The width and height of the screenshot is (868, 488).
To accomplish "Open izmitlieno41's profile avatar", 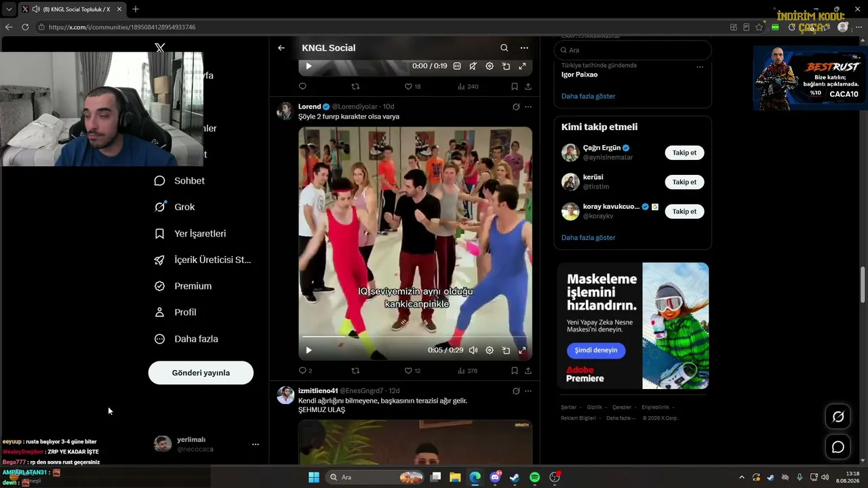I will (285, 395).
